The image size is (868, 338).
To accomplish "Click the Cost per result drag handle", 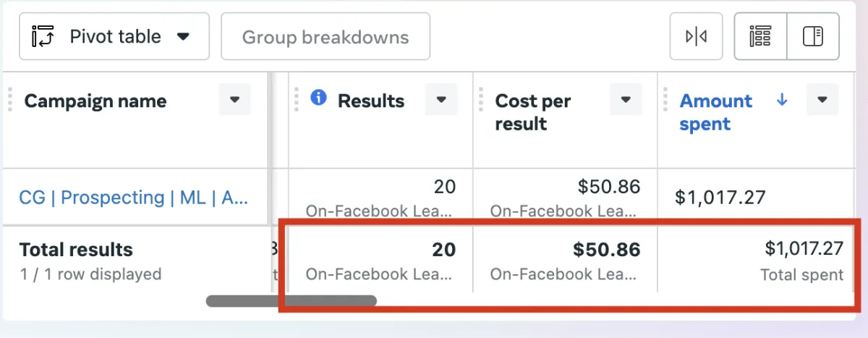I will (482, 100).
